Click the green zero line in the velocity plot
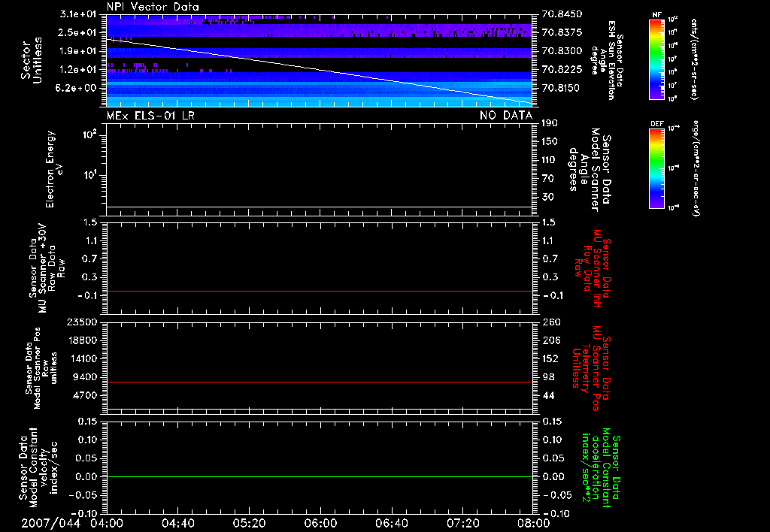The height and width of the screenshot is (532, 770). point(320,476)
